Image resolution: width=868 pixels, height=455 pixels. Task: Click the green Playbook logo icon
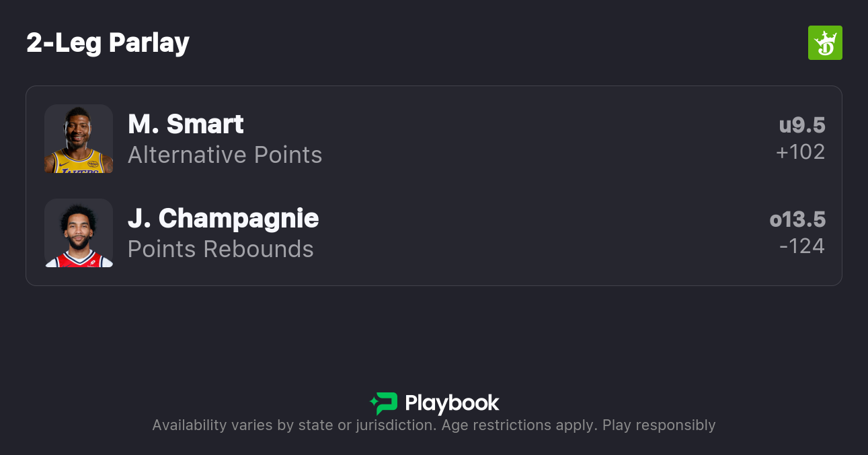tap(384, 403)
